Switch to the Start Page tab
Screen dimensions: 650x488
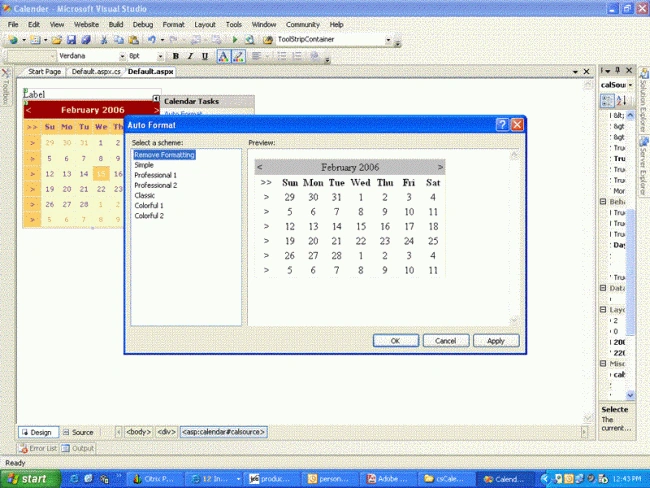tap(44, 71)
